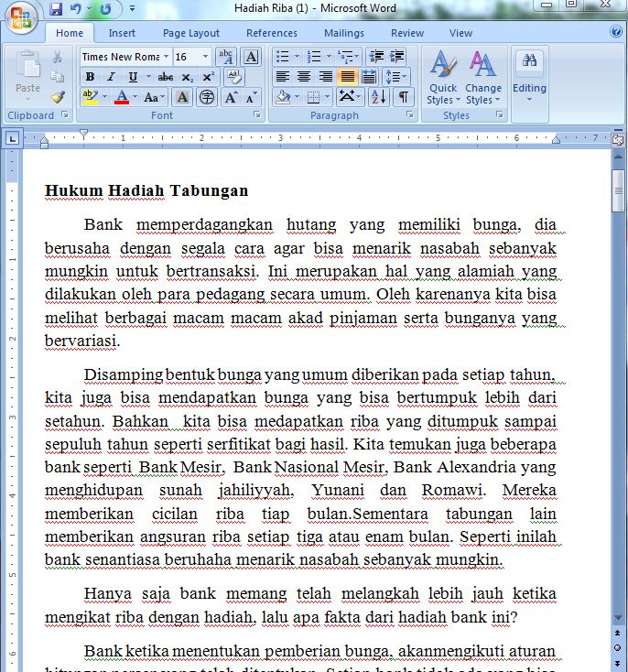The width and height of the screenshot is (628, 672).
Task: Save the document from Quick Access toolbar
Action: pyautogui.click(x=56, y=9)
